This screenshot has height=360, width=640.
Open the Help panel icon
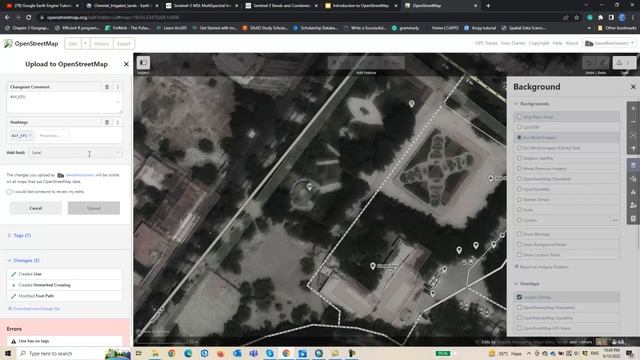(x=633, y=219)
